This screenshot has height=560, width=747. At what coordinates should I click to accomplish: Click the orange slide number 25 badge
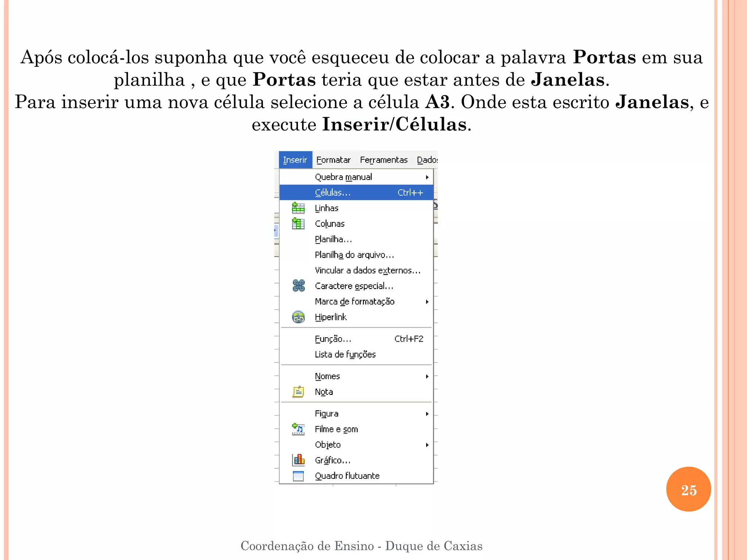point(689,489)
